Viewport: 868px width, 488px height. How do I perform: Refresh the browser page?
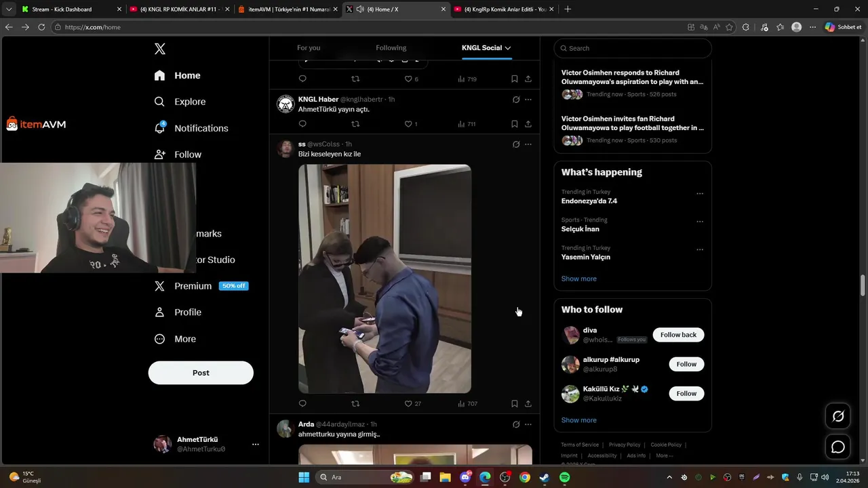click(41, 27)
